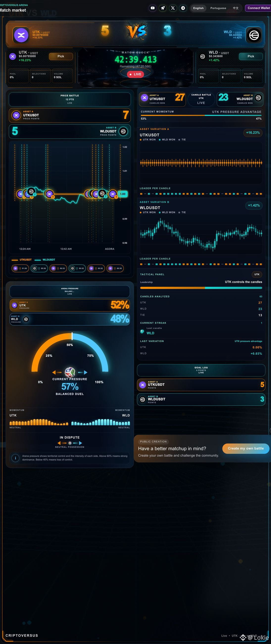271x644 pixels.
Task: Click the UTK badge in Tactical Panel
Action: pyautogui.click(x=257, y=274)
